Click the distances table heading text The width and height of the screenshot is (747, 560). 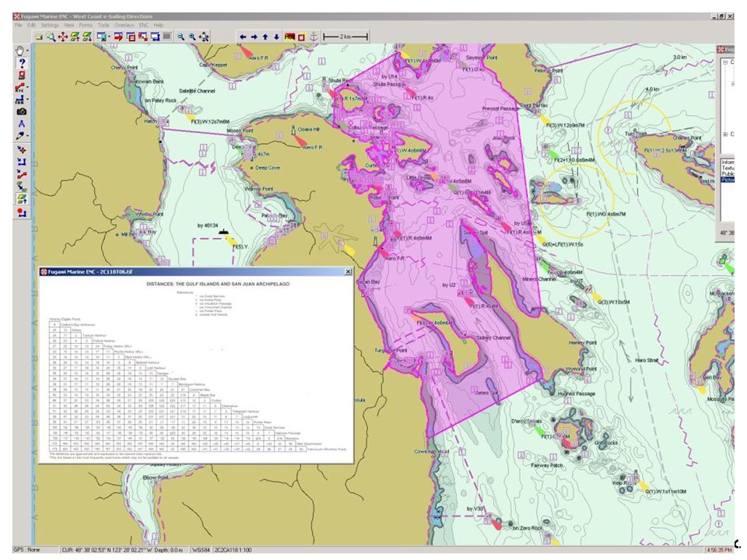(x=217, y=284)
